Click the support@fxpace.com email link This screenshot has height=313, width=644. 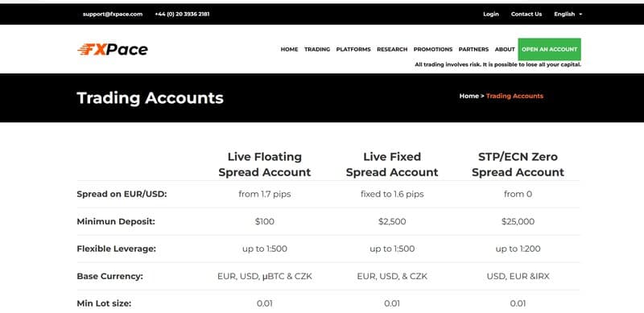point(113,14)
